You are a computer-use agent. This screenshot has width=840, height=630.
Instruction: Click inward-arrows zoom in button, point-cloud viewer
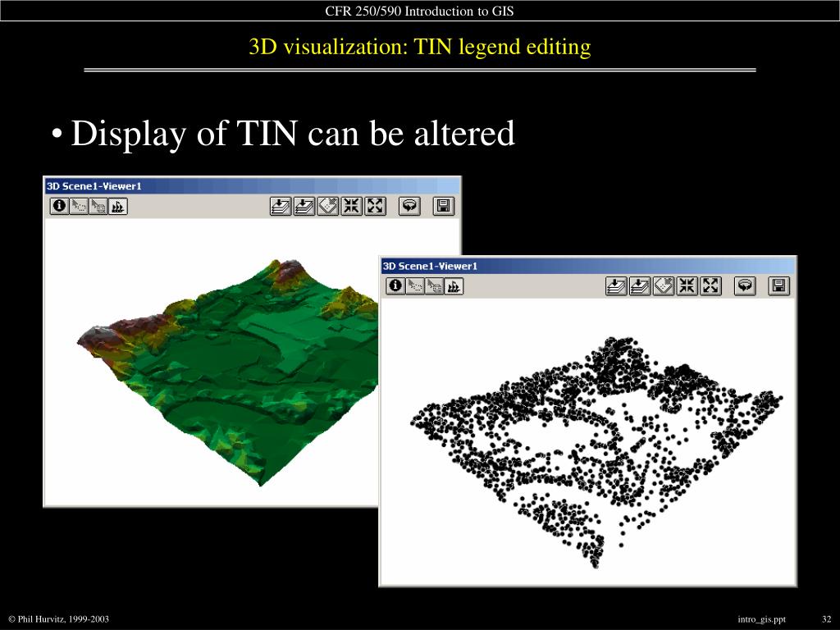coord(687,286)
